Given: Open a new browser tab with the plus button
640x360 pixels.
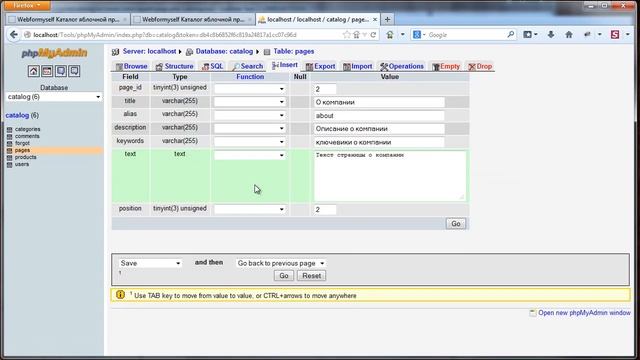Looking at the screenshot, I should (x=387, y=19).
